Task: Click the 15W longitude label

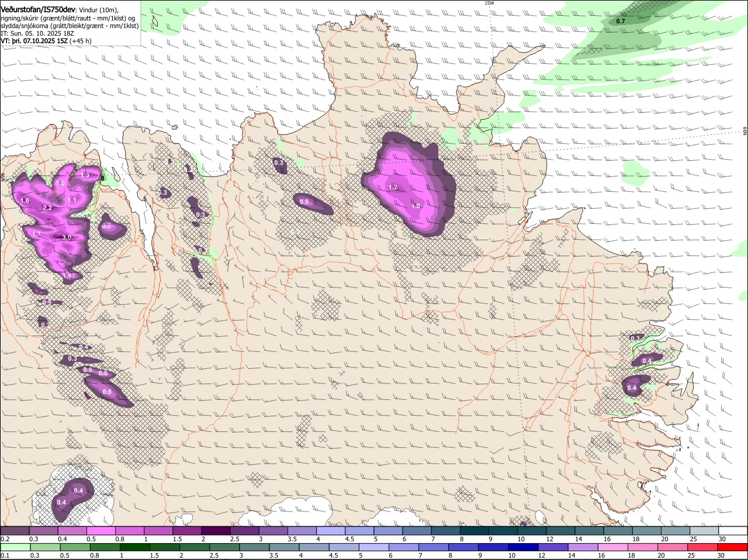Action: point(489,3)
